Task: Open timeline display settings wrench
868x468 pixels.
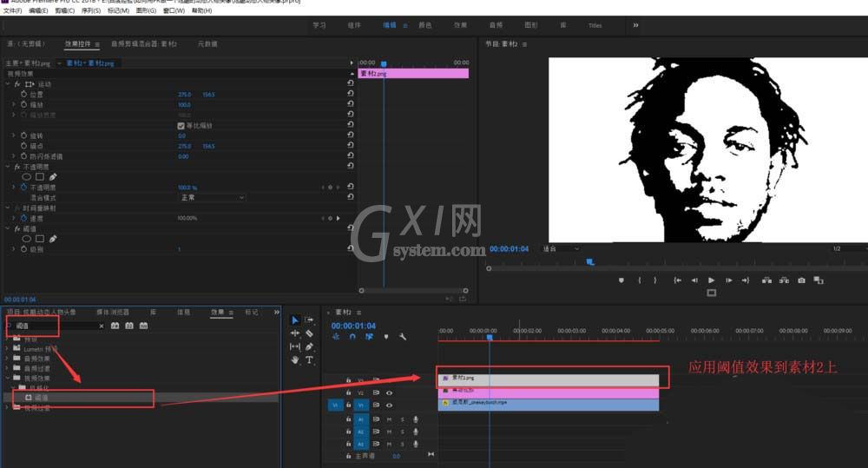Action: [x=403, y=337]
